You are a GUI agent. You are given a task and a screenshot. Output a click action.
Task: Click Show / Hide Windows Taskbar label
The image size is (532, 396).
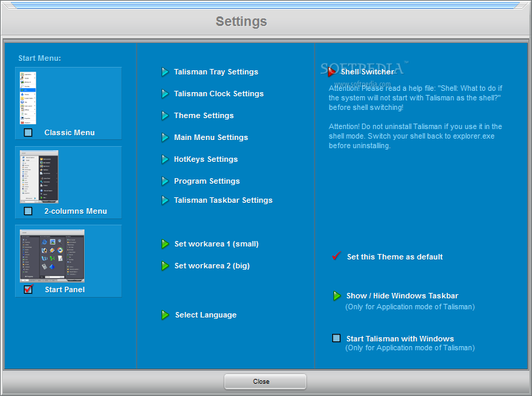point(402,296)
